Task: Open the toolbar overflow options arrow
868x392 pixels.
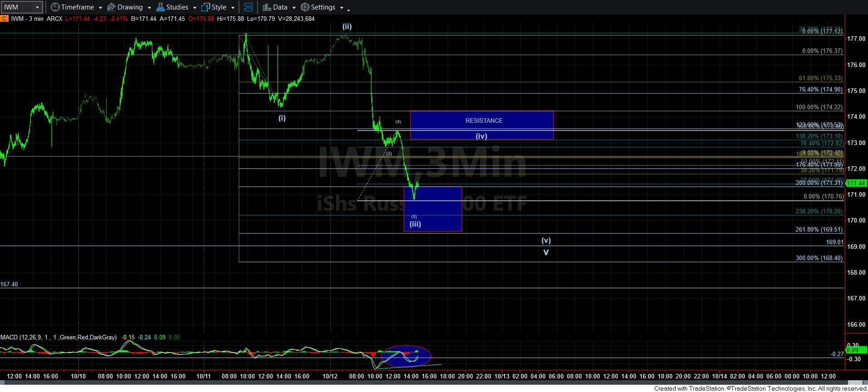Action: coord(348,10)
